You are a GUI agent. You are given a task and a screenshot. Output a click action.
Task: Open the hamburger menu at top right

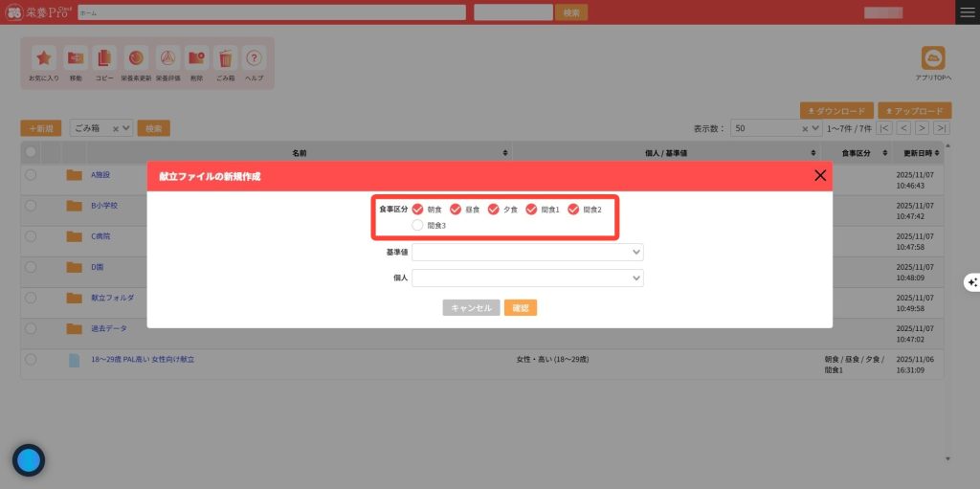[x=968, y=12]
